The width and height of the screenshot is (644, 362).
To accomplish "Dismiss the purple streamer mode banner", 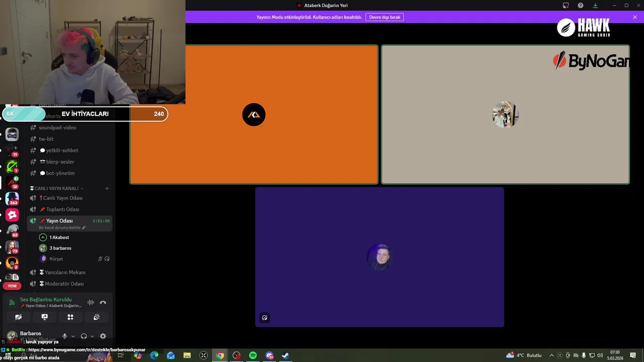I will coord(635,17).
